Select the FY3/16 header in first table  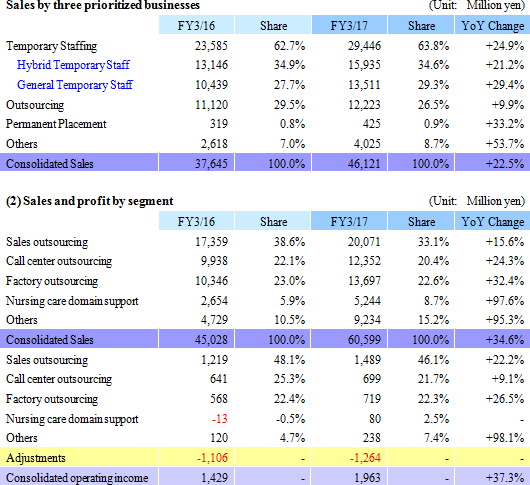[x=196, y=25]
